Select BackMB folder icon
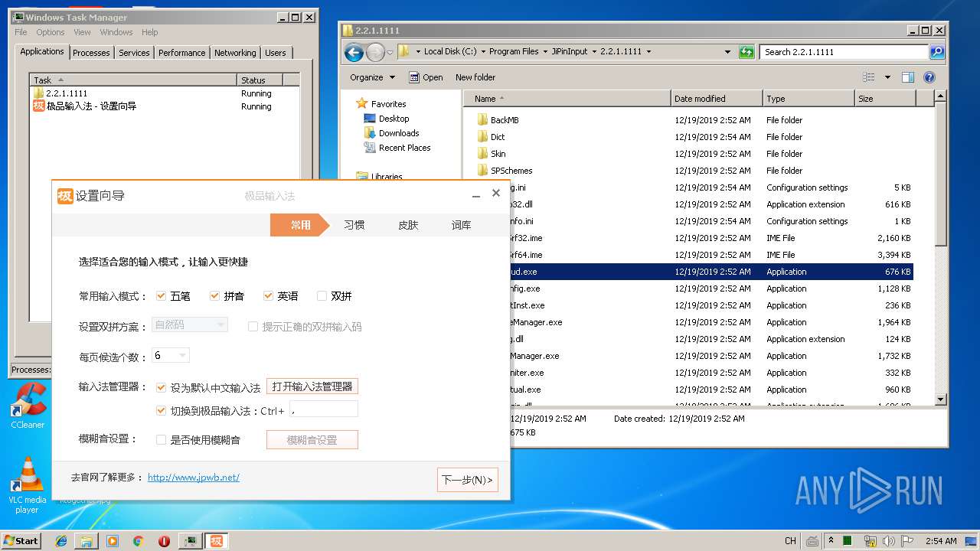 click(x=482, y=120)
